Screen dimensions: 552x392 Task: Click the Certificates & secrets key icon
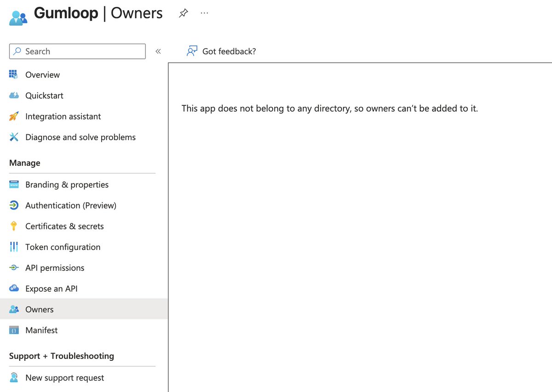pyautogui.click(x=14, y=226)
